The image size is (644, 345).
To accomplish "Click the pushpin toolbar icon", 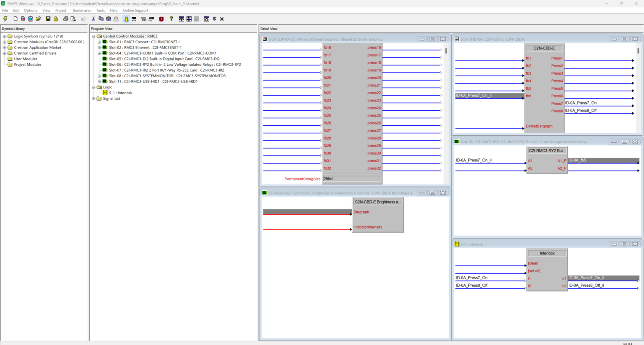I will tap(214, 19).
